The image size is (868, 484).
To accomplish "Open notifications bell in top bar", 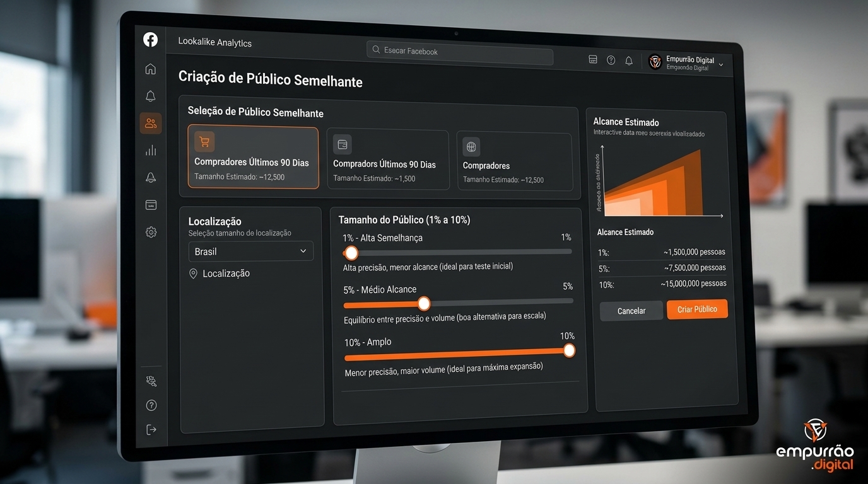I will pyautogui.click(x=629, y=60).
